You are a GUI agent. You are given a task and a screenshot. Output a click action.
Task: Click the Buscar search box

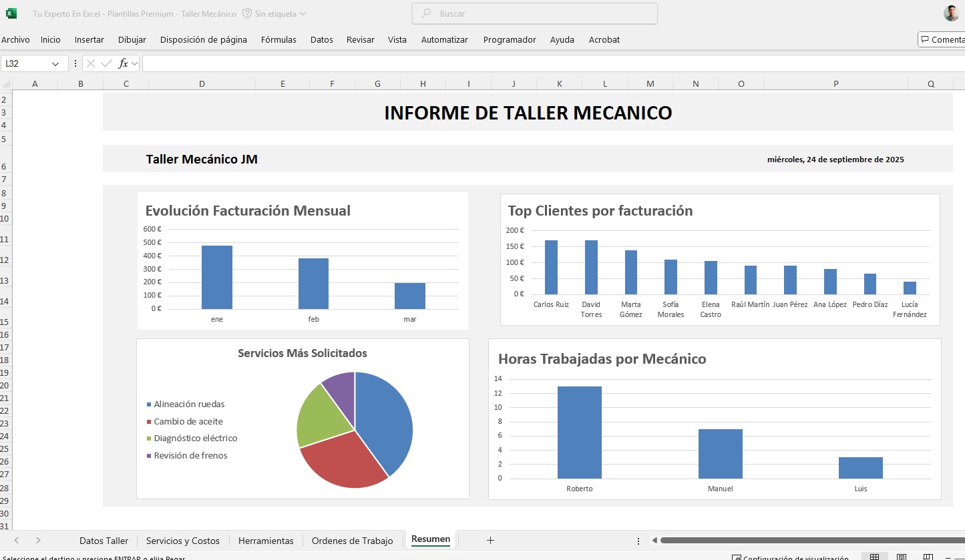tap(535, 13)
